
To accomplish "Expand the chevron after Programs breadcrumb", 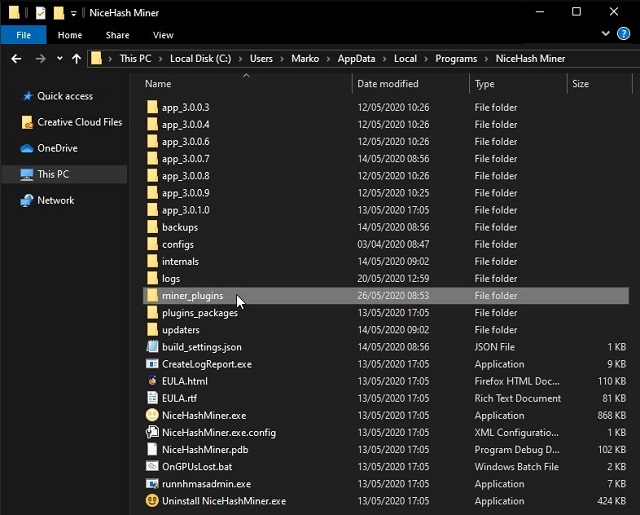I will pyautogui.click(x=486, y=59).
